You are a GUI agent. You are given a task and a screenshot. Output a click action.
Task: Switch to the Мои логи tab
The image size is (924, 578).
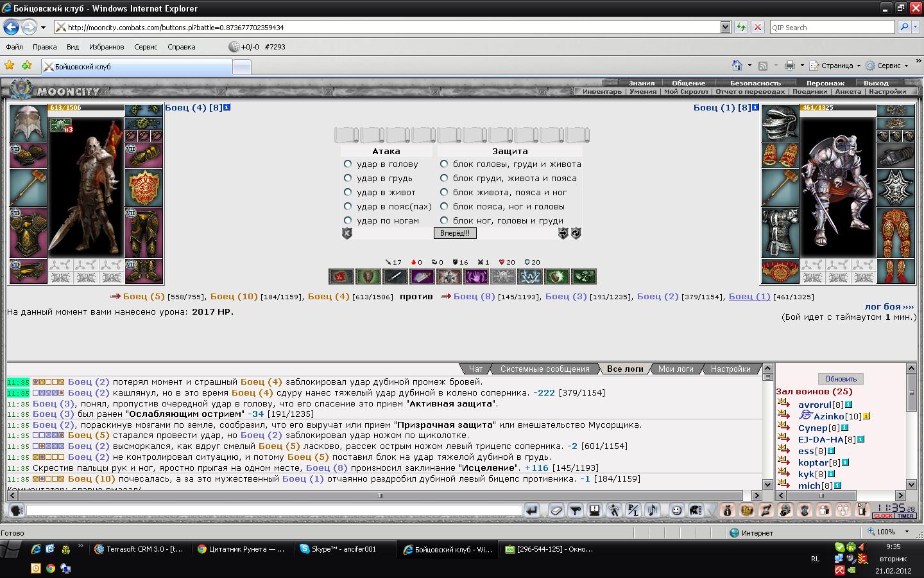pyautogui.click(x=676, y=369)
